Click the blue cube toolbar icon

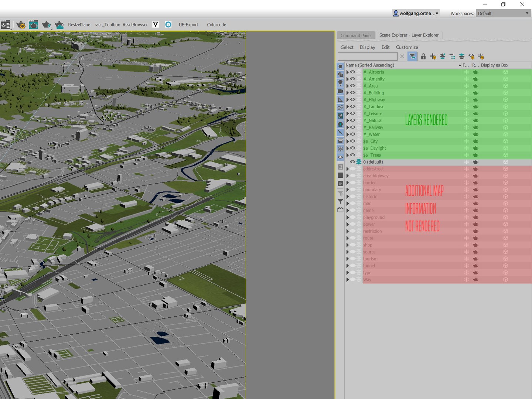pyautogui.click(x=168, y=24)
